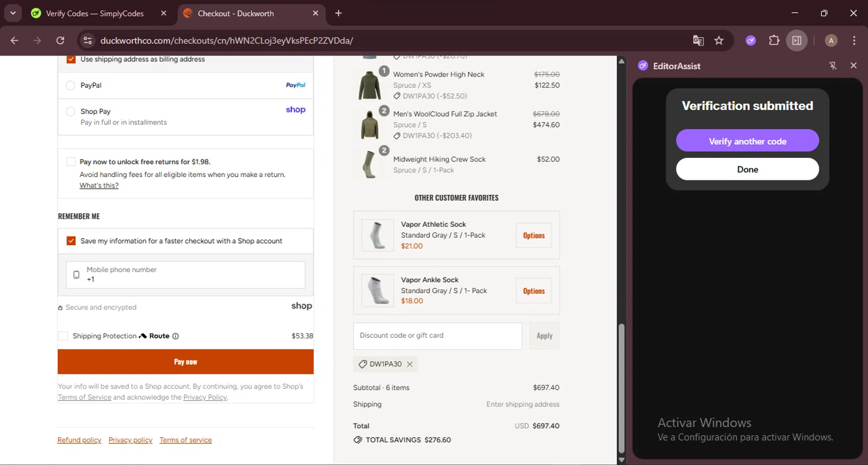Click the Shop Pay logo
The height and width of the screenshot is (465, 868).
coord(296,110)
